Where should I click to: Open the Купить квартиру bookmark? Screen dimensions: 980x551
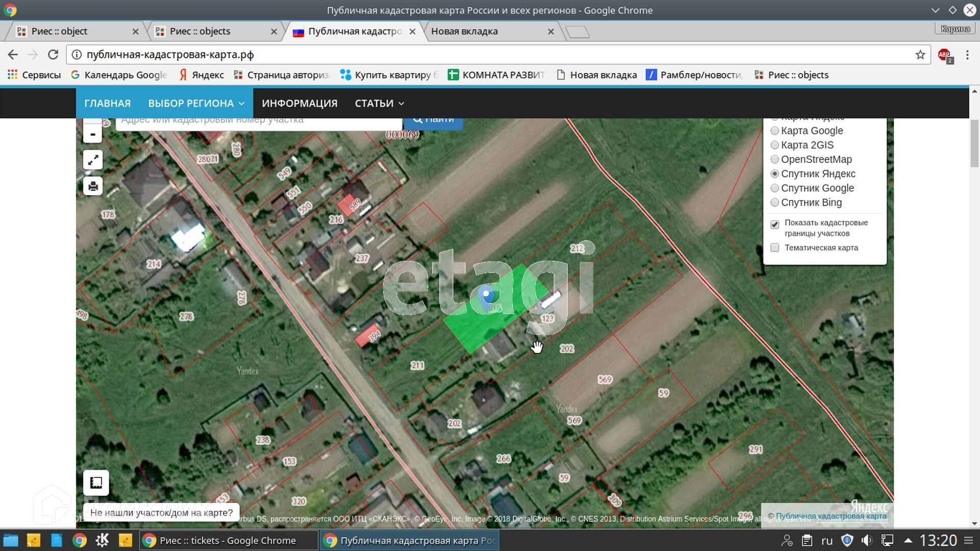389,75
